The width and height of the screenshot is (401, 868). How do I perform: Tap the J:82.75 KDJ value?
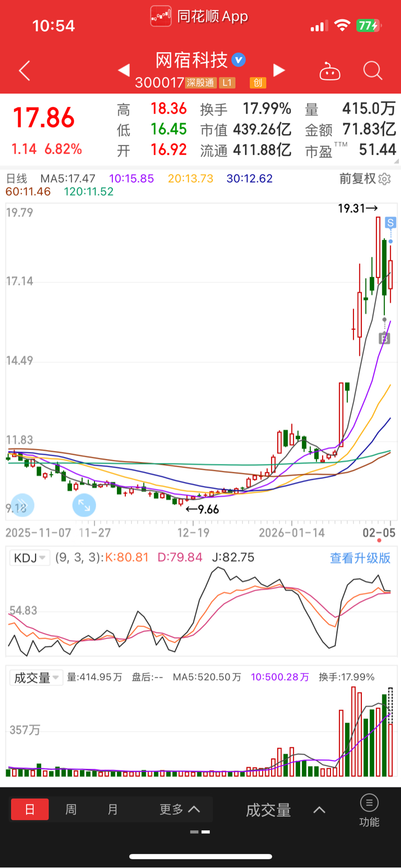[x=233, y=557]
